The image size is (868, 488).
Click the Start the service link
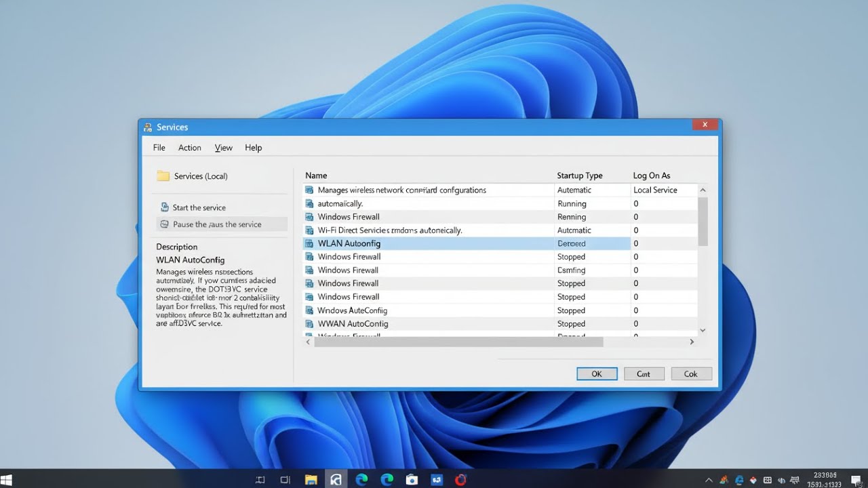click(x=199, y=207)
